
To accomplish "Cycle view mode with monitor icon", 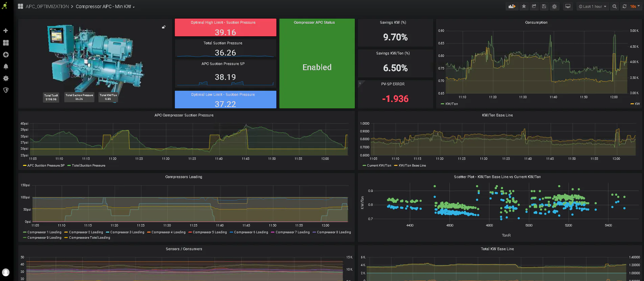I will (568, 6).
